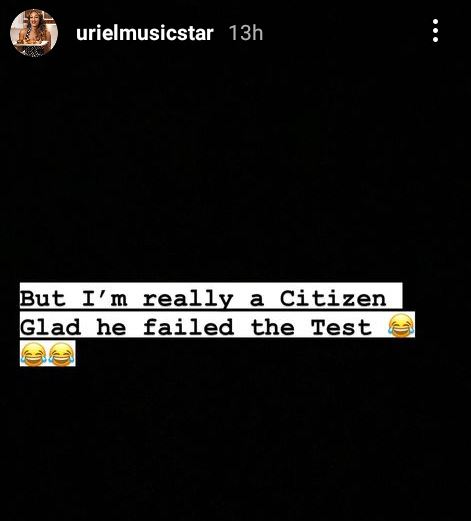Click the second laughing emoji on the last line
This screenshot has width=471, height=521.
pyautogui.click(x=62, y=354)
